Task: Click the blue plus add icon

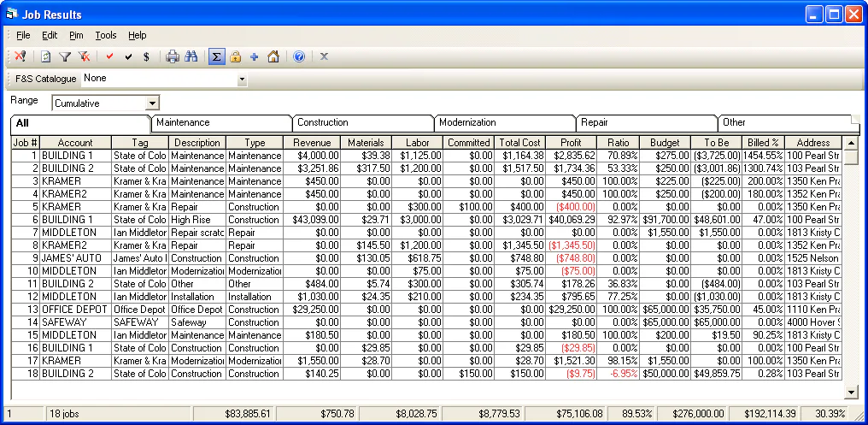Action: click(254, 56)
